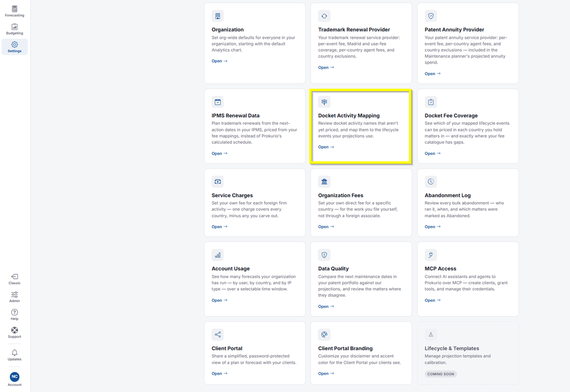This screenshot has height=392, width=570.
Task: Open link in Trademark Renewal Provider card
Action: pos(326,67)
